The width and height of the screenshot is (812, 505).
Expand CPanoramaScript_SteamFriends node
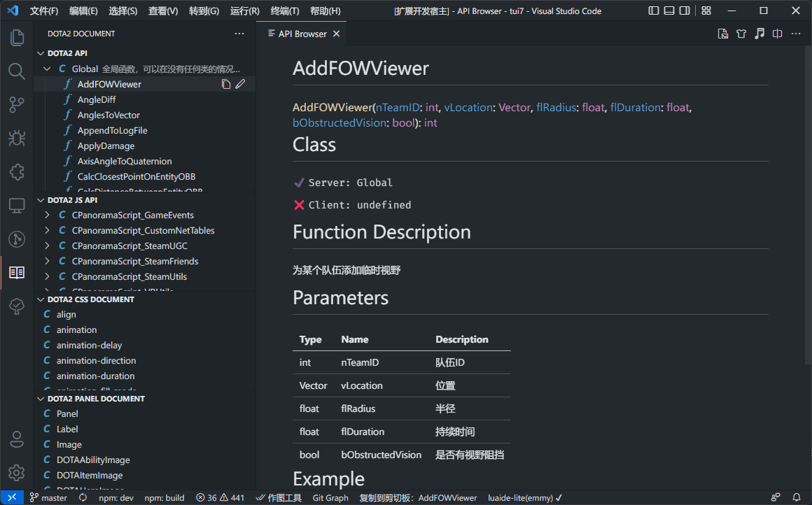[x=47, y=262]
